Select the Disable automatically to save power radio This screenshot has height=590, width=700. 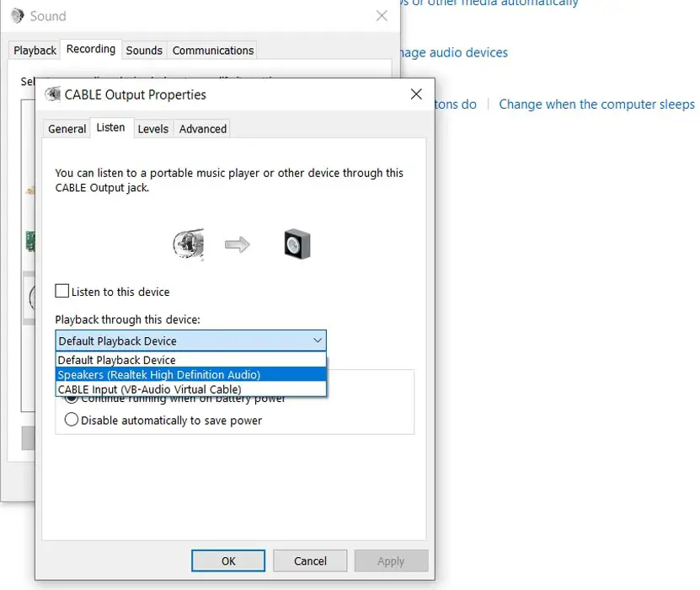72,420
